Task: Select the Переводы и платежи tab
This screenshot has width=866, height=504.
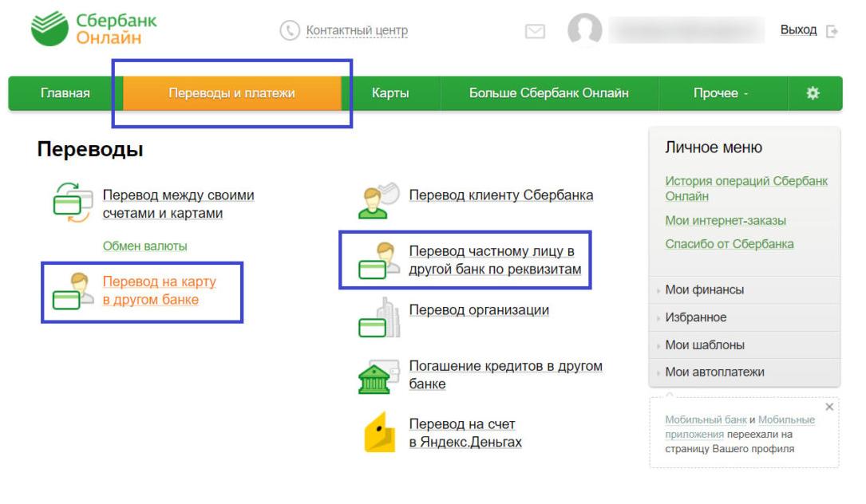Action: coord(232,93)
